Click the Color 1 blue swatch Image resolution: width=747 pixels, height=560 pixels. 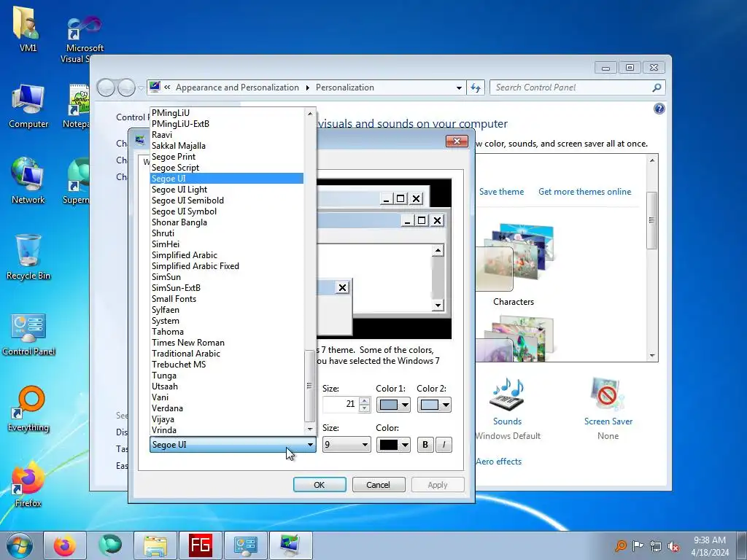tap(388, 405)
